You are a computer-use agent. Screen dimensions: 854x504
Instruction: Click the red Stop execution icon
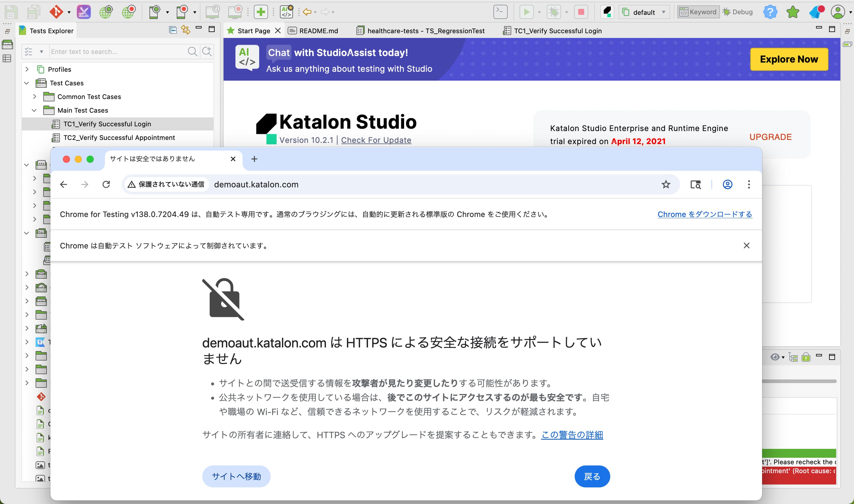coord(581,12)
